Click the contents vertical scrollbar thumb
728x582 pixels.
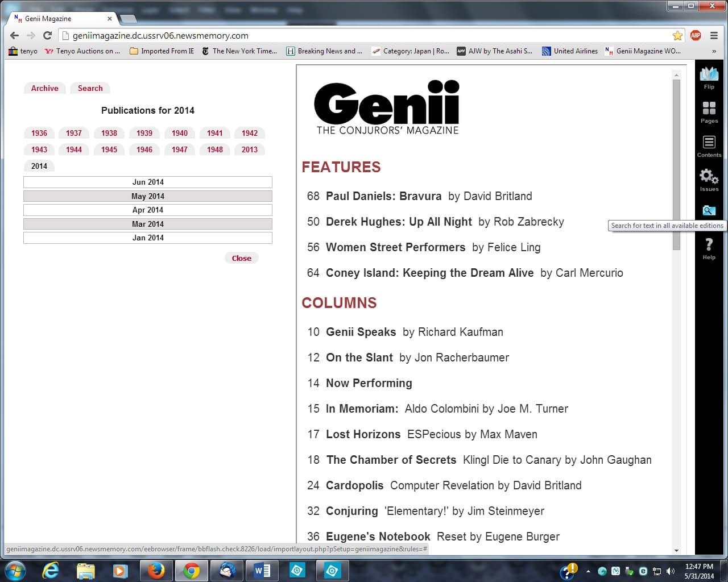(676, 165)
